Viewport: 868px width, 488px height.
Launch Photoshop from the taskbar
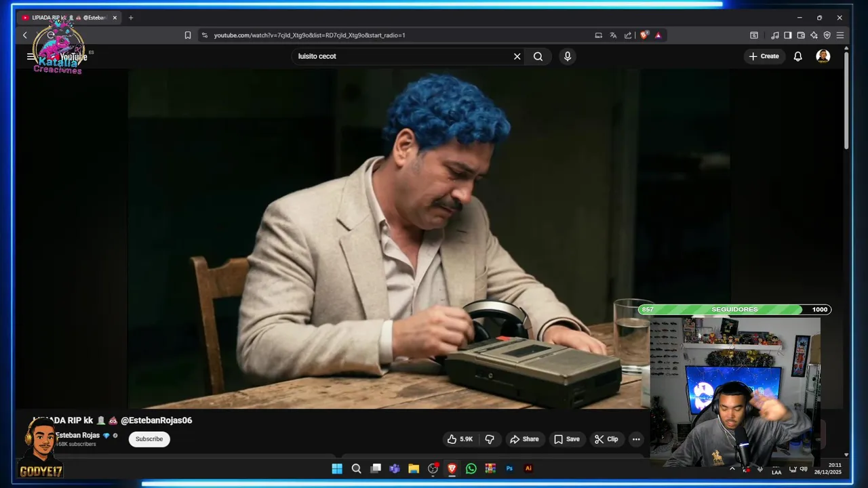pyautogui.click(x=509, y=468)
